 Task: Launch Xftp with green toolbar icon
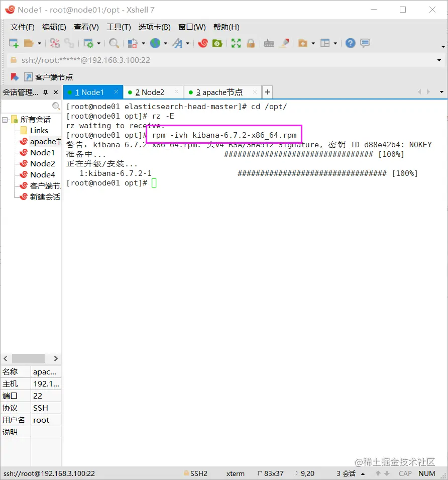(217, 43)
